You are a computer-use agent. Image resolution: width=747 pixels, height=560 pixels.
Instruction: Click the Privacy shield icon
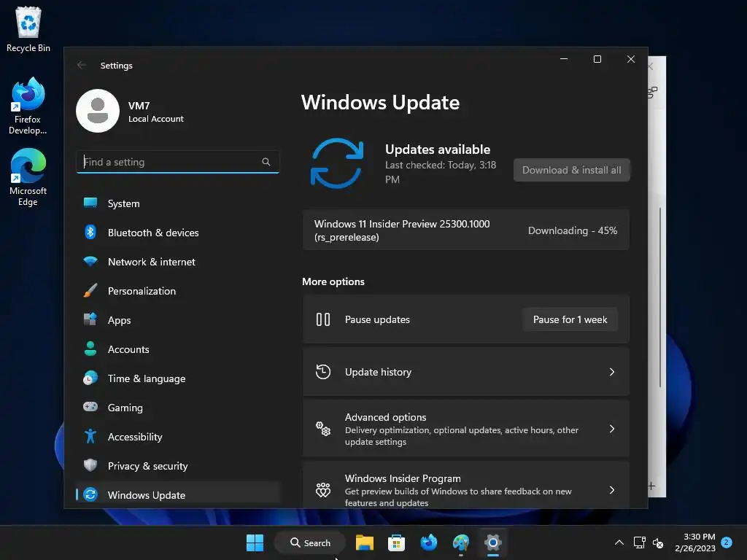pyautogui.click(x=90, y=465)
